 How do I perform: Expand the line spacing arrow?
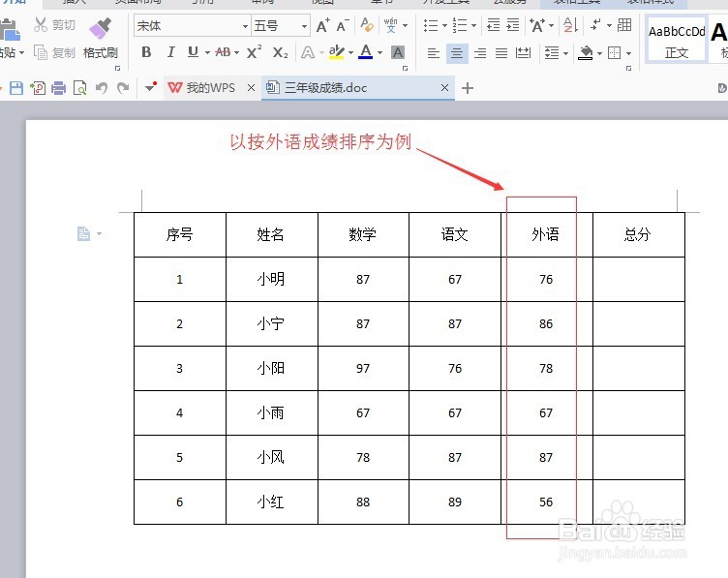565,53
